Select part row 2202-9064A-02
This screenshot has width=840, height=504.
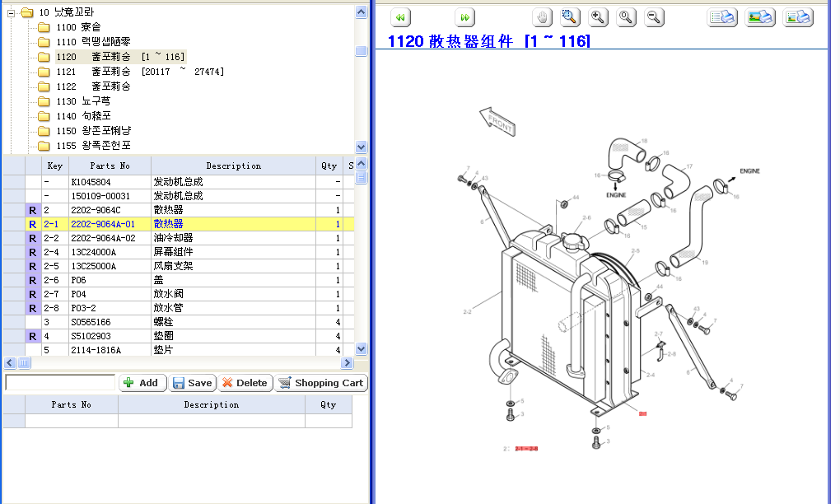[102, 238]
